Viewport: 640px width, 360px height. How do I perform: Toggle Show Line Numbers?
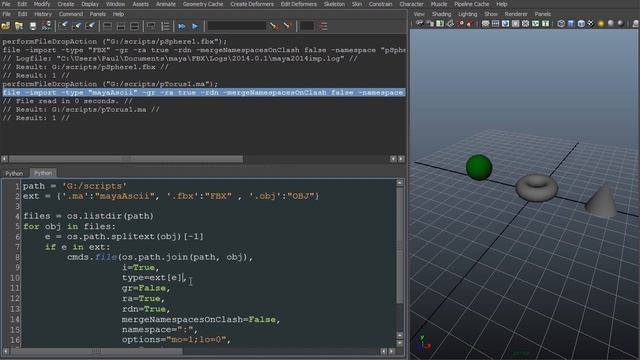[x=165, y=26]
